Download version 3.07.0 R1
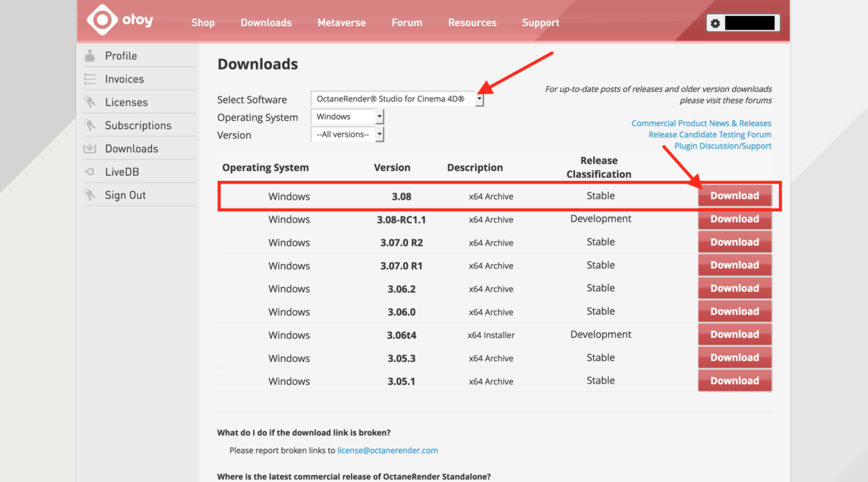This screenshot has height=482, width=868. coord(735,266)
